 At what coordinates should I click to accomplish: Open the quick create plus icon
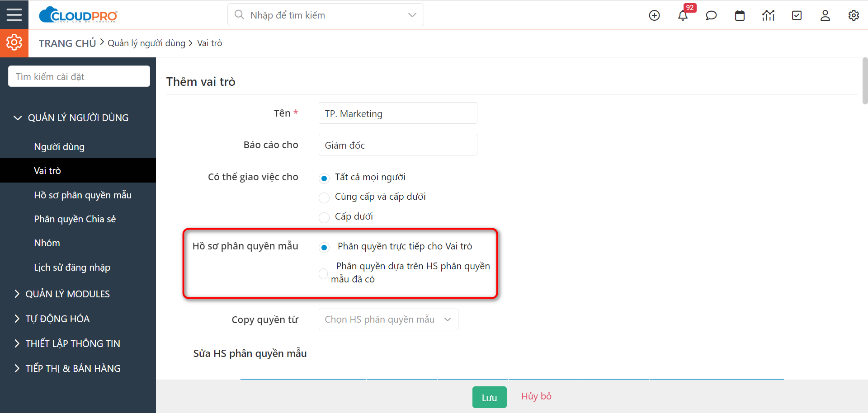coord(654,15)
